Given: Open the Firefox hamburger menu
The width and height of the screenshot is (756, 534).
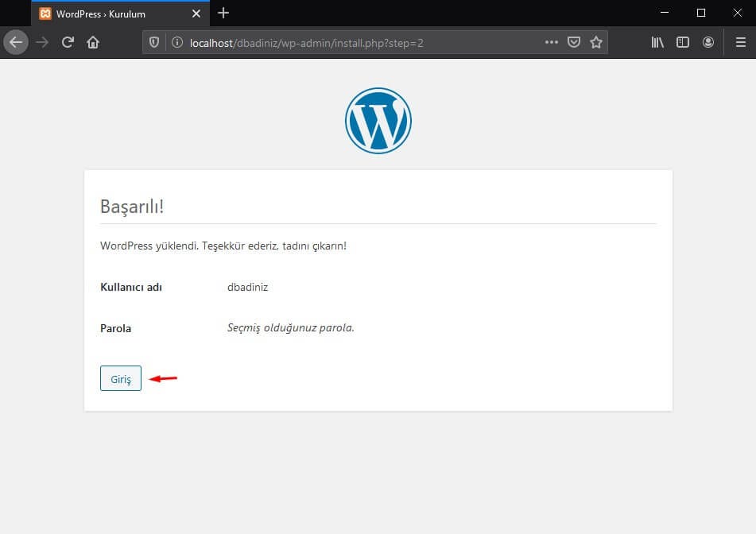Looking at the screenshot, I should [x=741, y=42].
